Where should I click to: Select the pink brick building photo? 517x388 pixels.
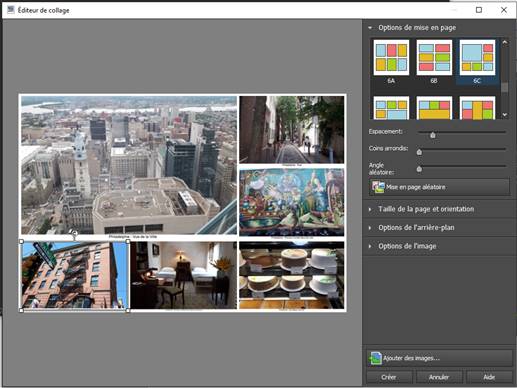click(75, 275)
